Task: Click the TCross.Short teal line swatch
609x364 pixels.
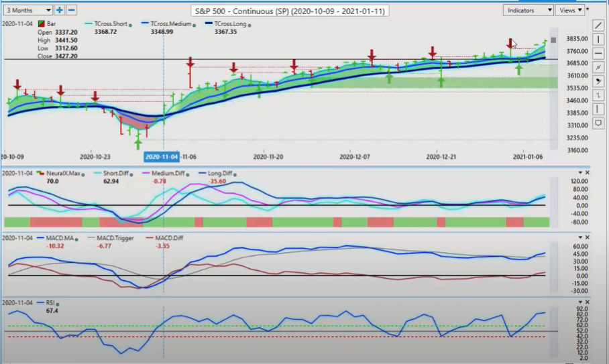Action: [89, 24]
